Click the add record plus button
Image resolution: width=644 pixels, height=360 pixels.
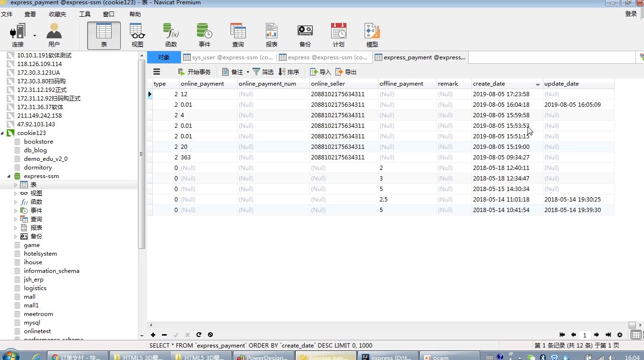click(x=153, y=335)
